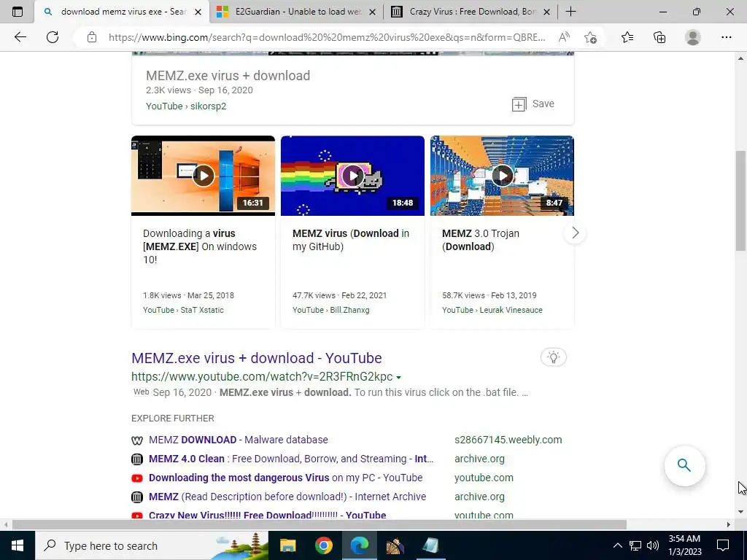Open MEMZ.exe virus + download - YouTube result

coord(256,357)
